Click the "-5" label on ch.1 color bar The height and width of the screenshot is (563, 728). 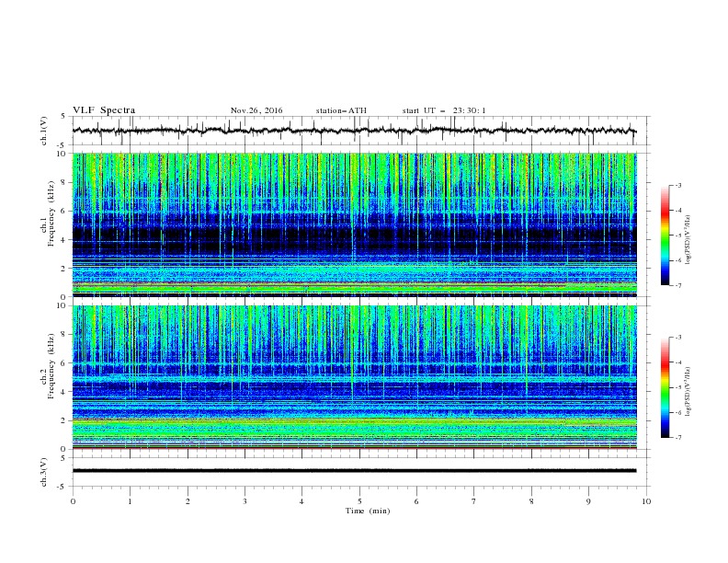click(678, 236)
